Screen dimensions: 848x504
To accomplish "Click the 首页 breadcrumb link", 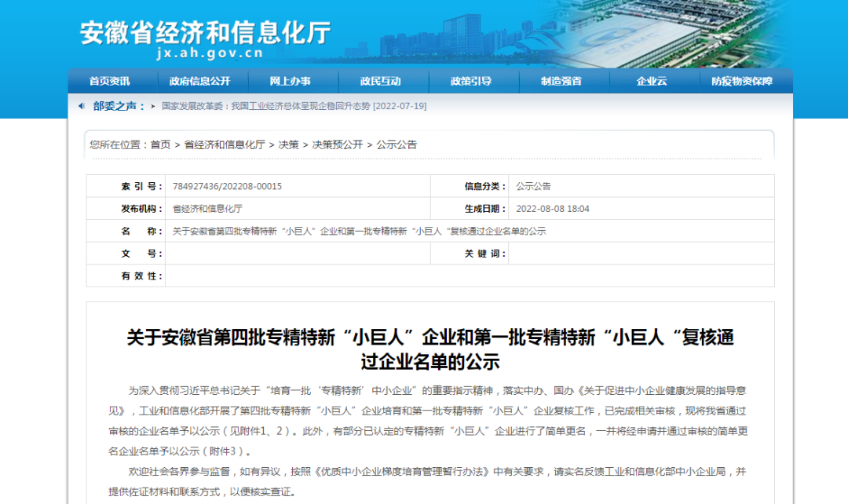I will pyautogui.click(x=160, y=144).
